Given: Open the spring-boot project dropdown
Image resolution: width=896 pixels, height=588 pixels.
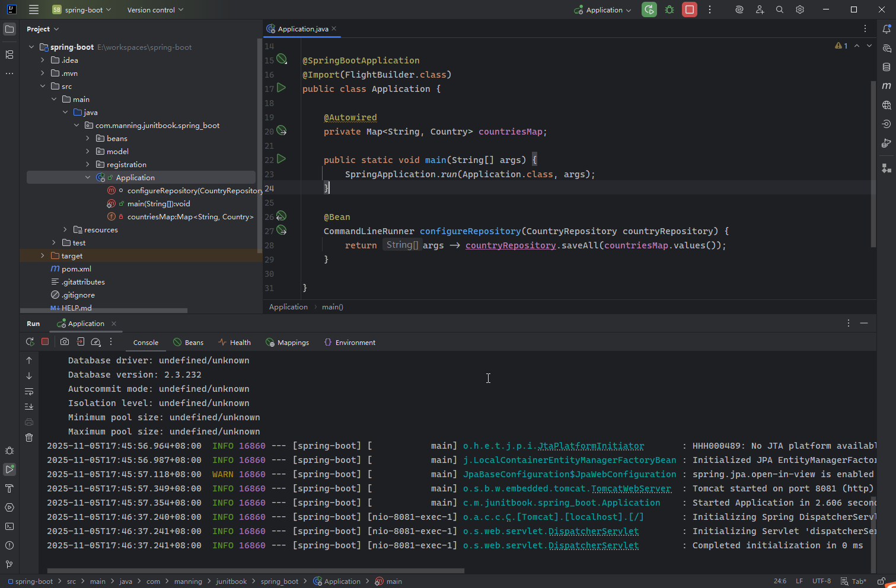Looking at the screenshot, I should point(82,9).
